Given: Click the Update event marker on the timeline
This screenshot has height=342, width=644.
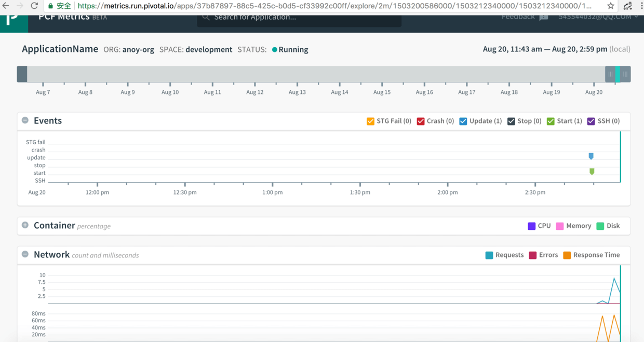Looking at the screenshot, I should [x=592, y=155].
